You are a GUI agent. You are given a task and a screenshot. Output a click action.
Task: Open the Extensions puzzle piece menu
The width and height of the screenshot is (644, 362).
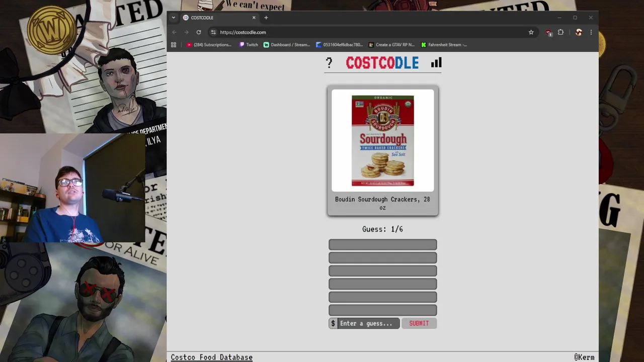560,32
